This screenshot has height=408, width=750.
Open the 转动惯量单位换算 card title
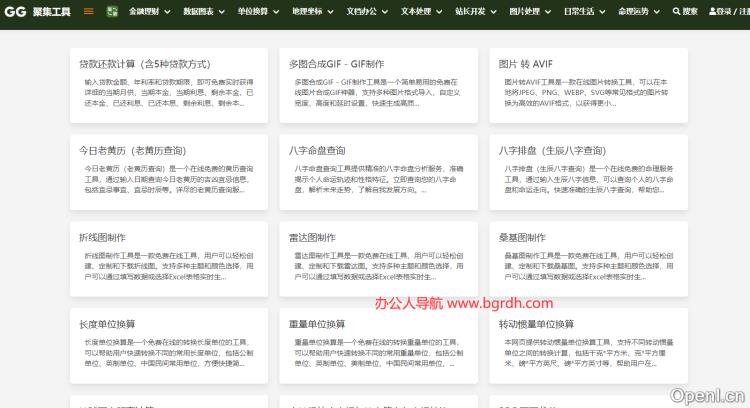coord(536,324)
